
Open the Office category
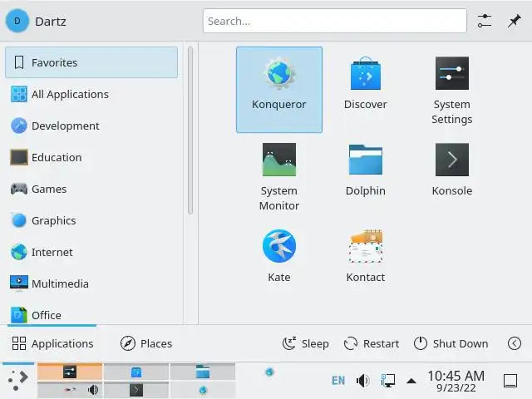point(91,315)
